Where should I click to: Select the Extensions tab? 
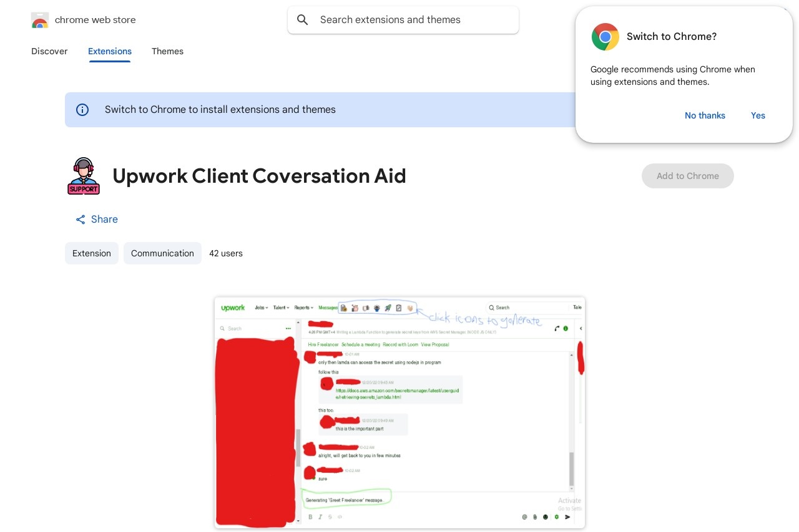point(110,51)
